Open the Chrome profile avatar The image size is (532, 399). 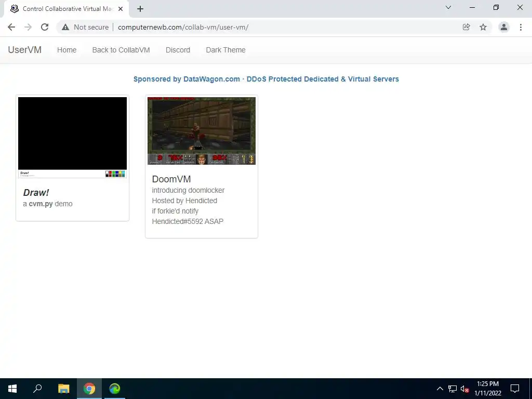click(x=504, y=27)
